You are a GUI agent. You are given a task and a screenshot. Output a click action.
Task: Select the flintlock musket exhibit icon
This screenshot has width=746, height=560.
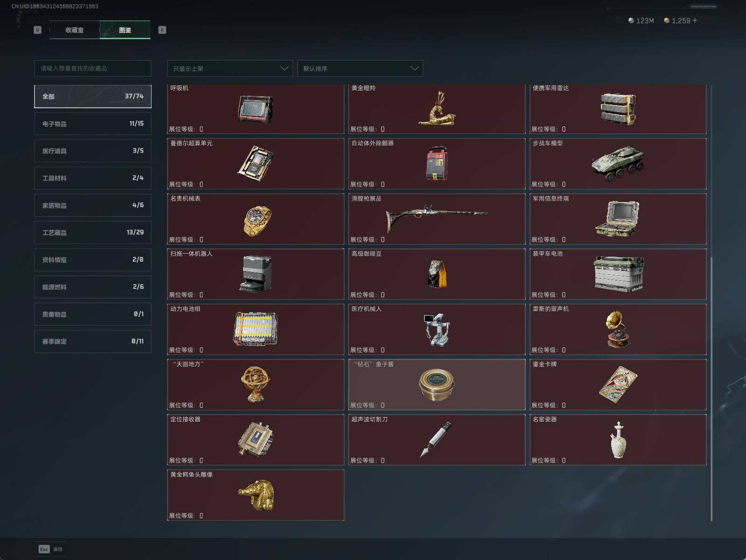(436, 216)
